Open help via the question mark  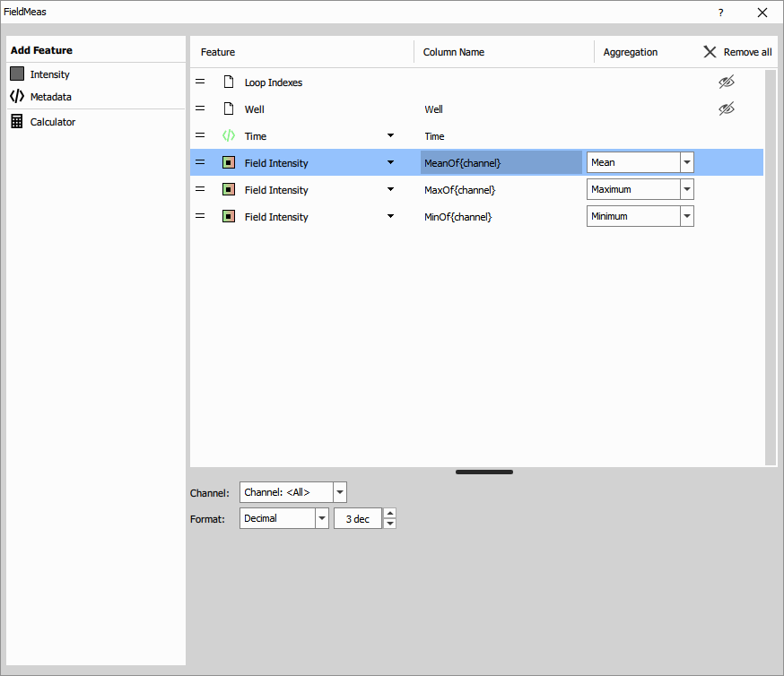(x=720, y=13)
